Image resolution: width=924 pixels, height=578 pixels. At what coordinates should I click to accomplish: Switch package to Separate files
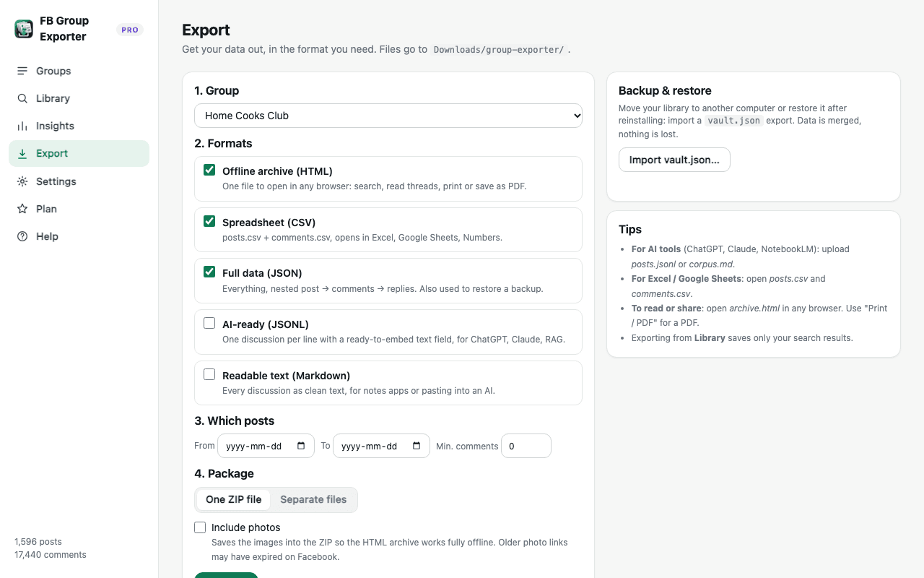pyautogui.click(x=313, y=499)
